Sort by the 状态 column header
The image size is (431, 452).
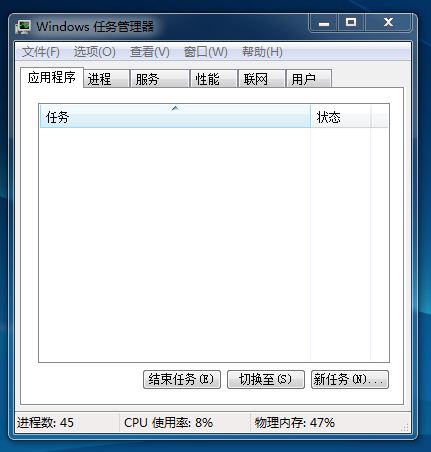click(341, 117)
